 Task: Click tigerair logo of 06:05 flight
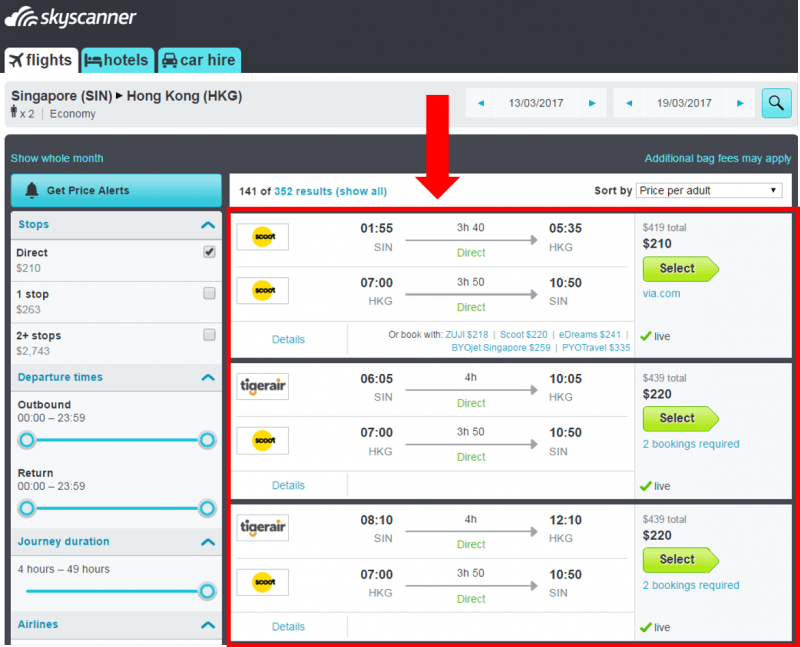263,386
